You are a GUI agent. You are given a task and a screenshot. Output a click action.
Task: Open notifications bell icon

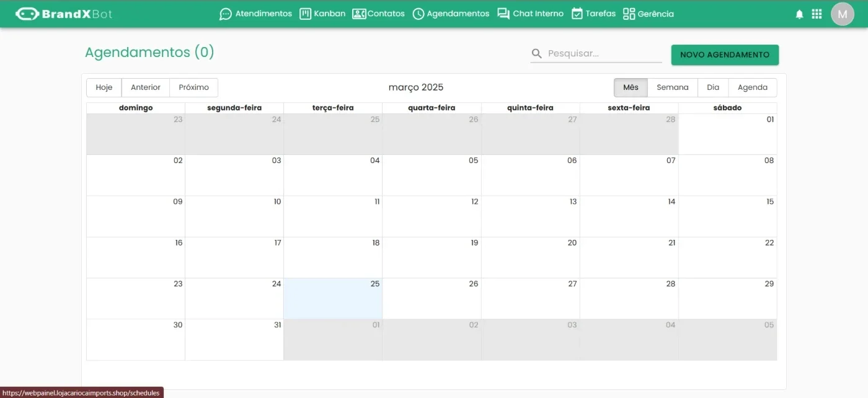click(799, 14)
